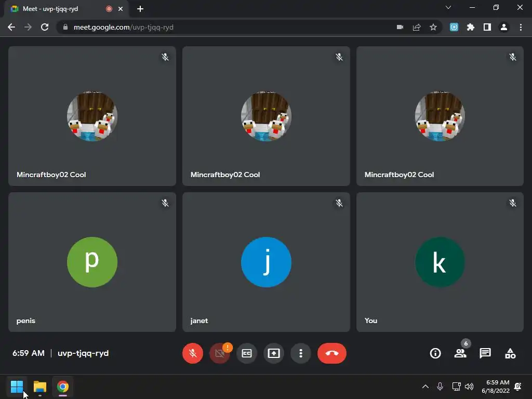Viewport: 532px width, 399px height.
Task: Show hidden system tray icons
Action: [425, 387]
